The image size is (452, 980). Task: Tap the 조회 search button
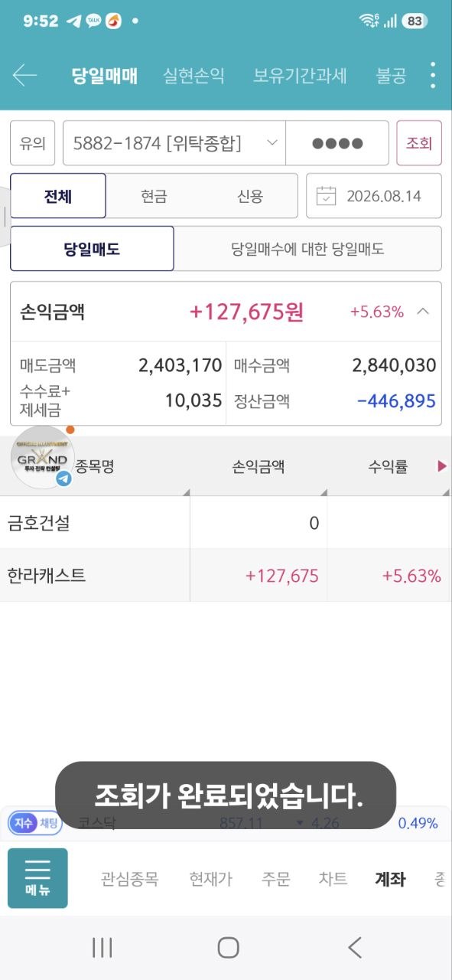(x=419, y=143)
